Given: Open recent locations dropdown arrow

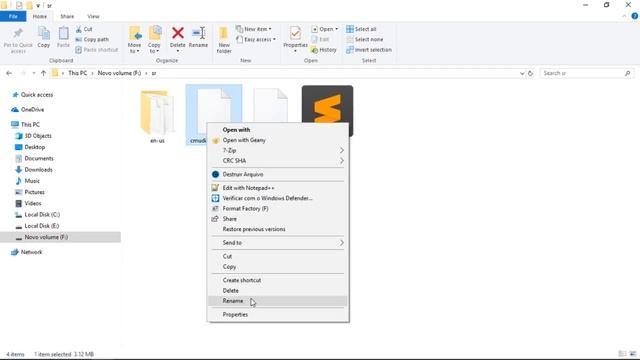Looking at the screenshot, I should click(x=33, y=73).
